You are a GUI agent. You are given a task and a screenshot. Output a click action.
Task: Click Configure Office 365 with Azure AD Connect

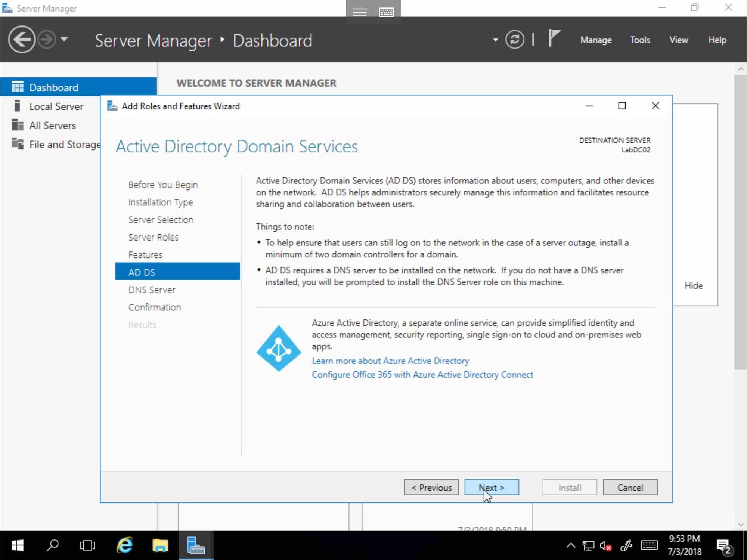click(x=422, y=375)
